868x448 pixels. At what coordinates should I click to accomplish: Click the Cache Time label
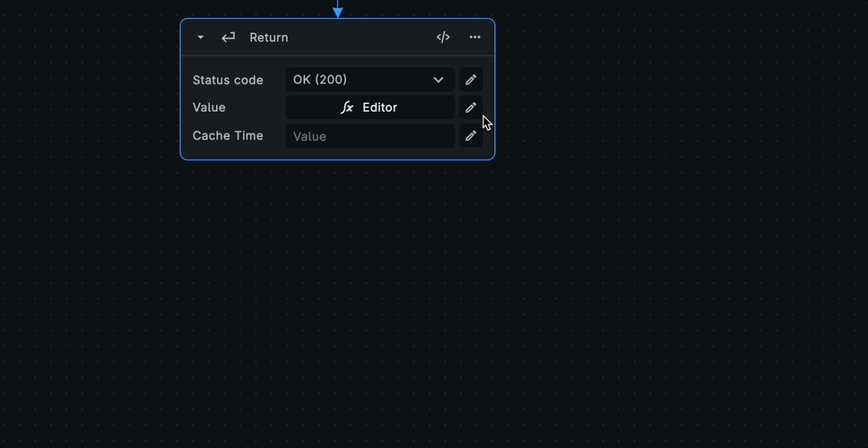click(x=228, y=136)
